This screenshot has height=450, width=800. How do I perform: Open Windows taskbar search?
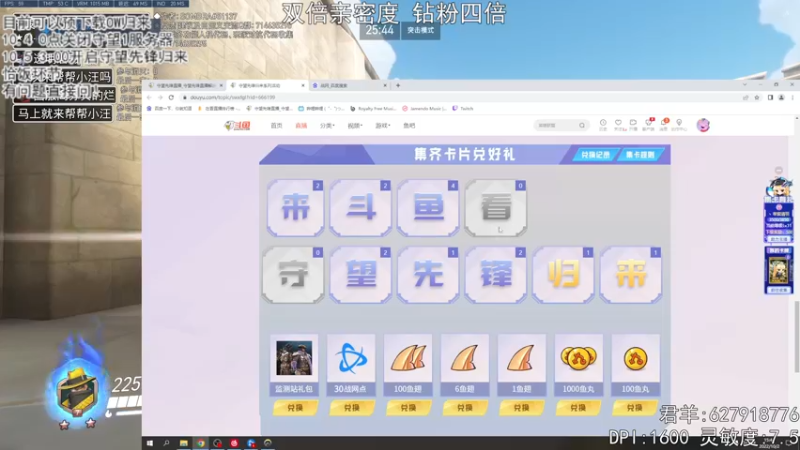coord(166,443)
